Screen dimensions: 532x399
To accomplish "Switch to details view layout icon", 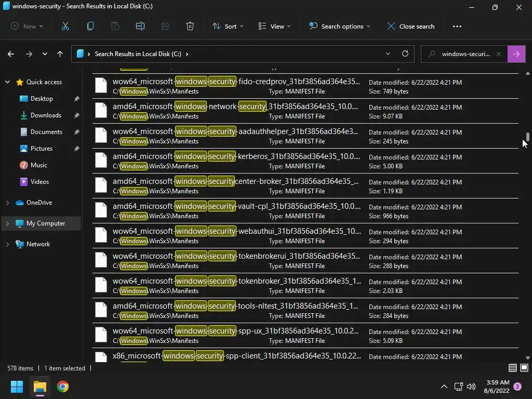I will click(513, 368).
